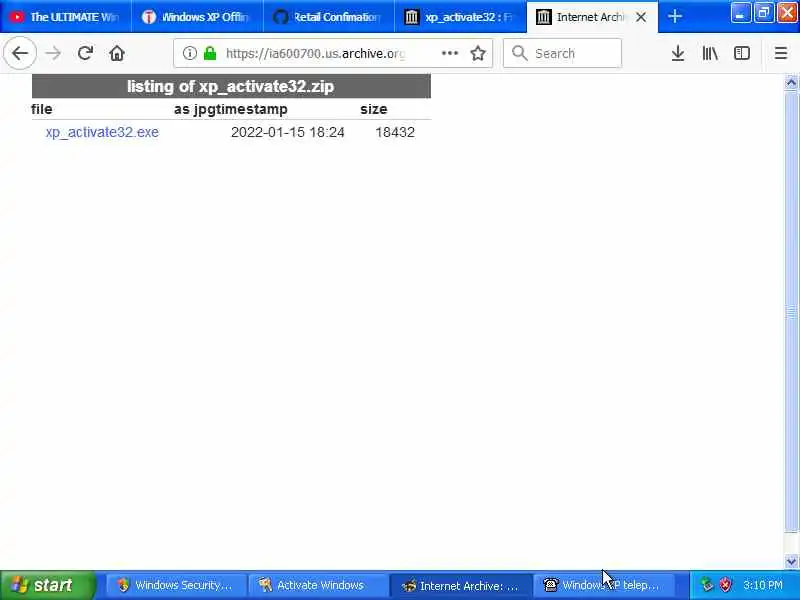800x600 pixels.
Task: Open the Library menu
Action: 710,53
